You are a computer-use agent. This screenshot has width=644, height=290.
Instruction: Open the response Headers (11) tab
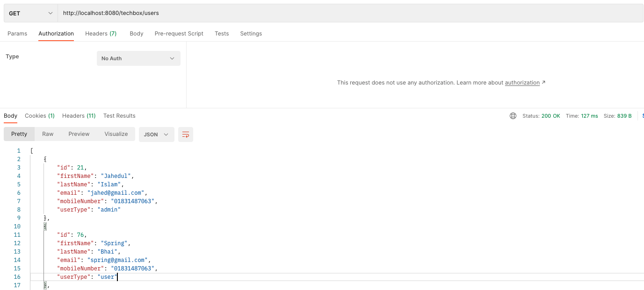click(79, 116)
